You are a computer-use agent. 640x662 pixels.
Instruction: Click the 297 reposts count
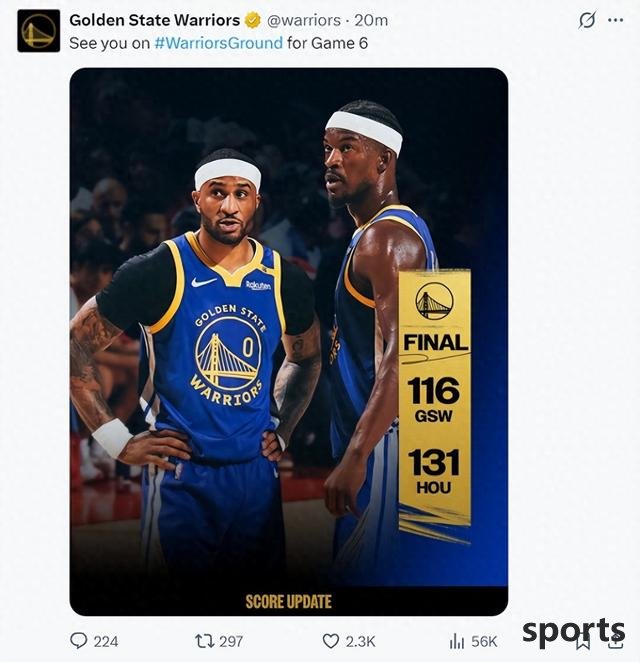(231, 641)
